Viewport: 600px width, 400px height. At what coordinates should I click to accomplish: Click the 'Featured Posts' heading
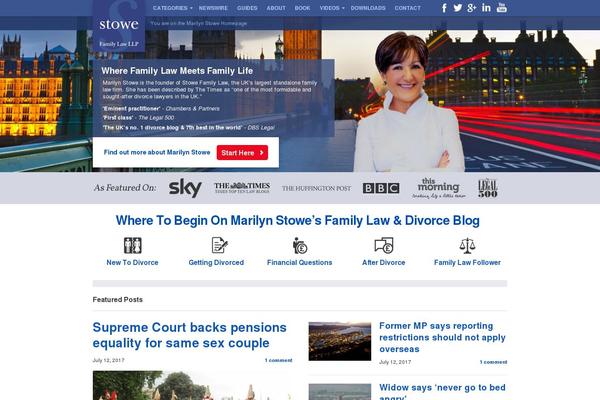(117, 299)
